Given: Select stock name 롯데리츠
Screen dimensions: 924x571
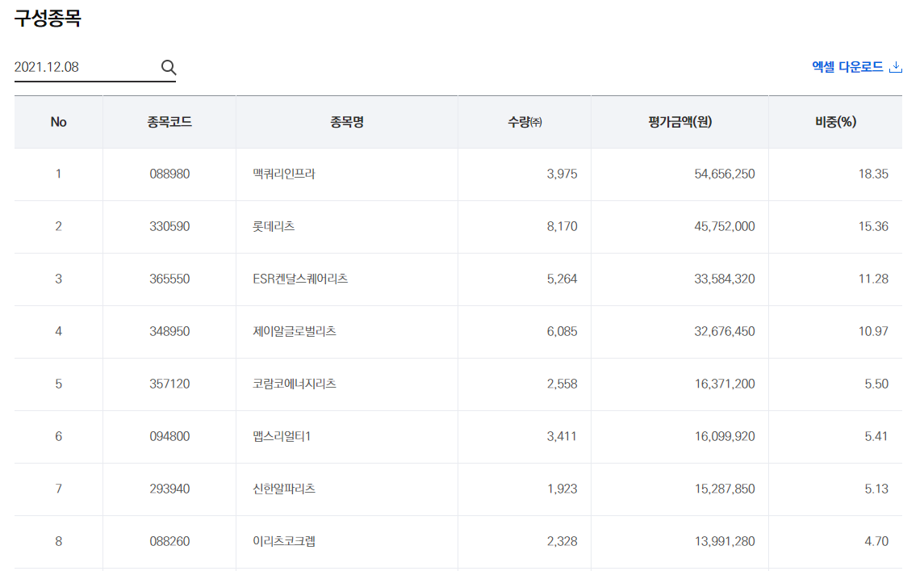Looking at the screenshot, I should 274,226.
